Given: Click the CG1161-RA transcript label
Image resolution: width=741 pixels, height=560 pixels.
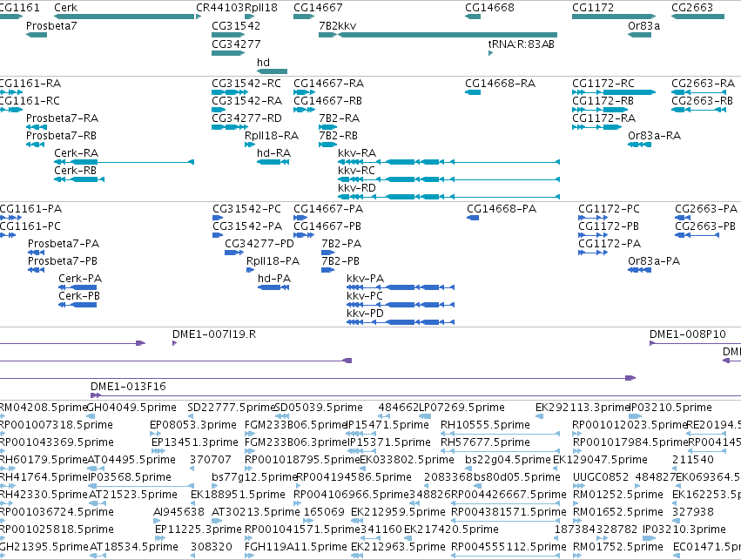Looking at the screenshot, I should point(30,84).
